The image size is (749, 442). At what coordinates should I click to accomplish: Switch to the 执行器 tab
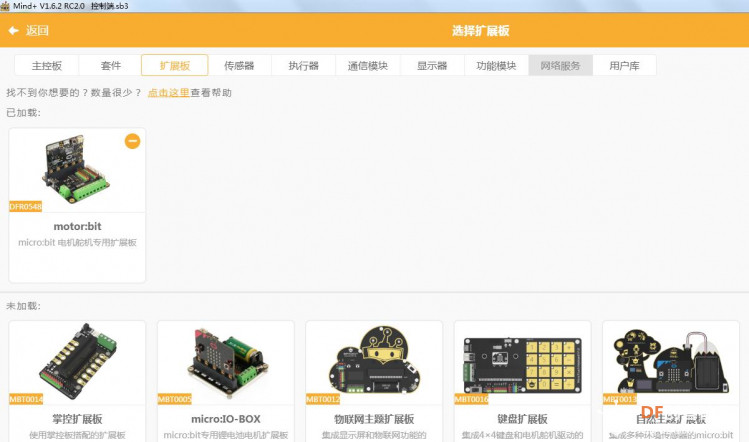(304, 65)
